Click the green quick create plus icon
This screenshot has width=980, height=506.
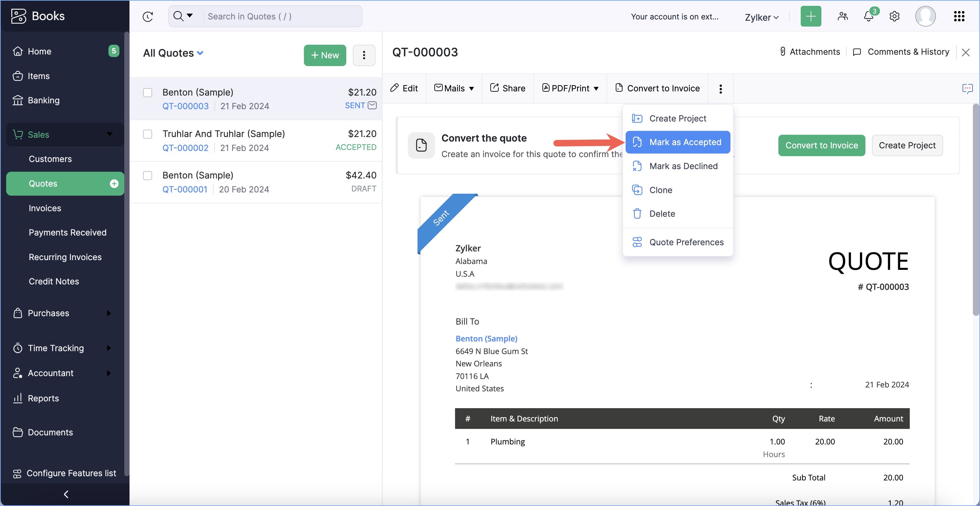point(811,17)
